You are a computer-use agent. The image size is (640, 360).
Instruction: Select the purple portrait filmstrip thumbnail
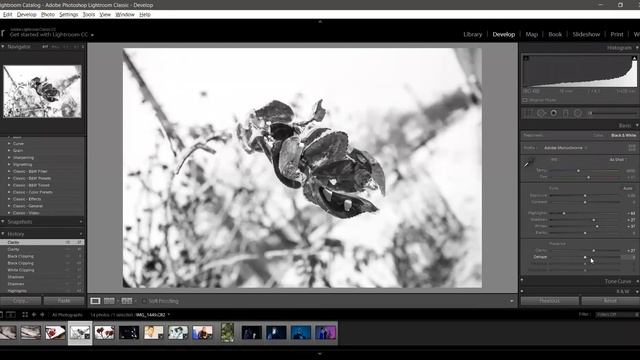tap(325, 333)
